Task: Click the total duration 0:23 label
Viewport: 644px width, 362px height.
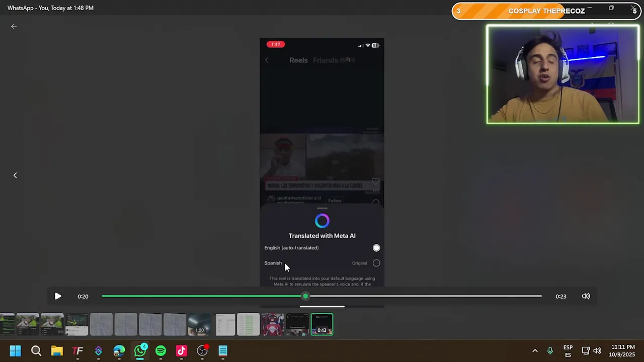Action: tap(561, 297)
